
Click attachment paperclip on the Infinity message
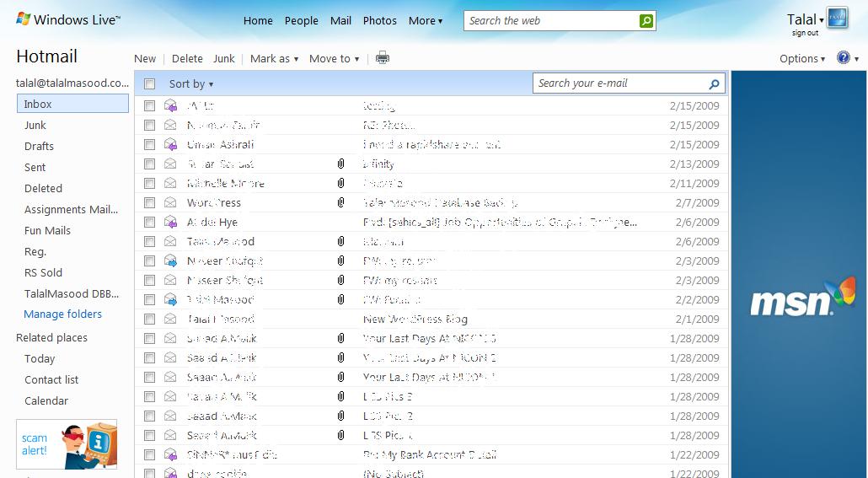click(x=341, y=164)
